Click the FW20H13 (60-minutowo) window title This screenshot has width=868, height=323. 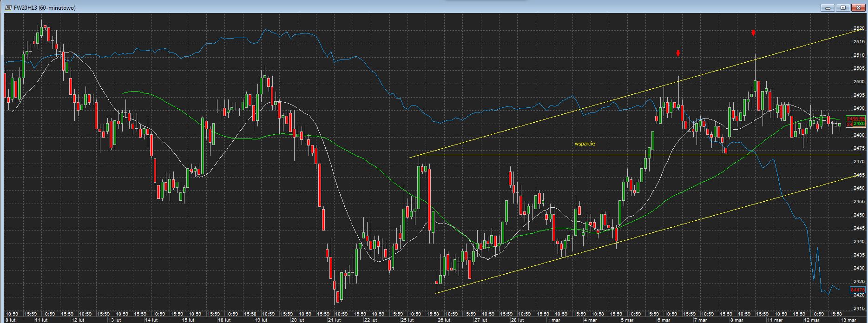coord(45,8)
